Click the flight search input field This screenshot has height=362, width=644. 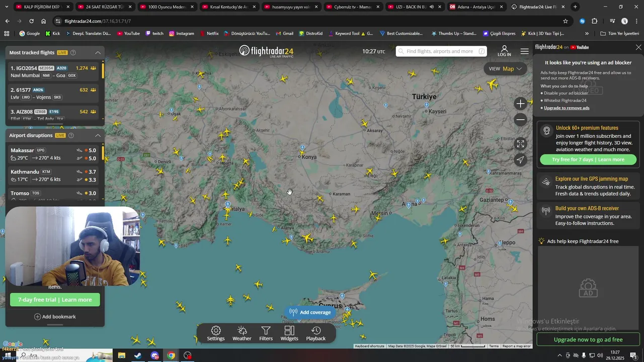click(441, 51)
